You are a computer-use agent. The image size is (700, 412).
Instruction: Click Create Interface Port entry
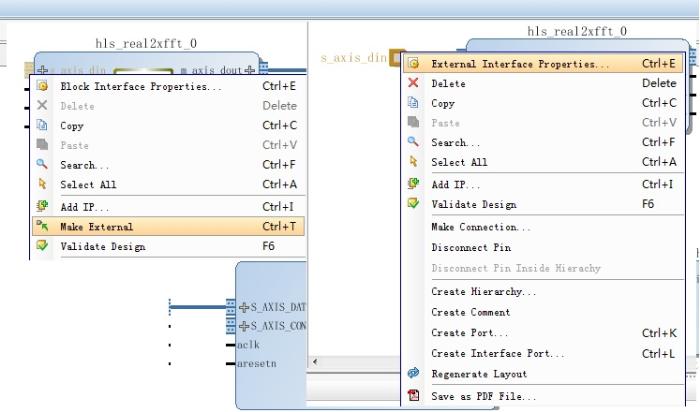pos(497,354)
